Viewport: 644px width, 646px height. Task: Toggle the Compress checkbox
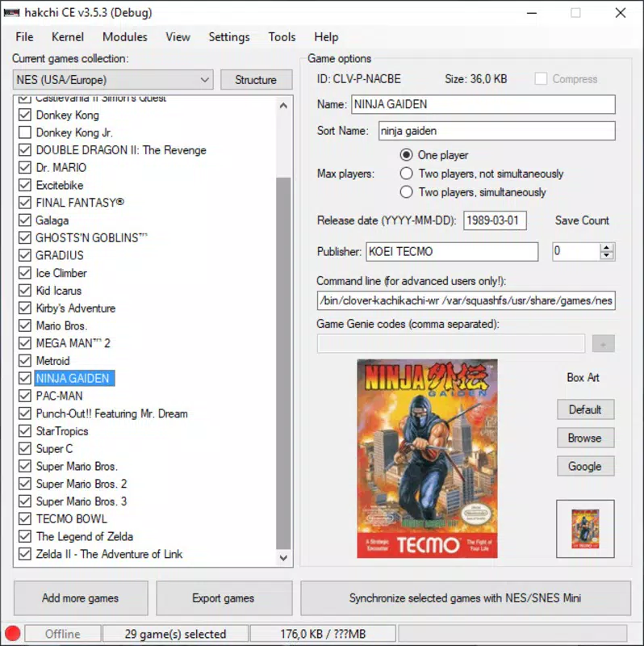point(541,79)
